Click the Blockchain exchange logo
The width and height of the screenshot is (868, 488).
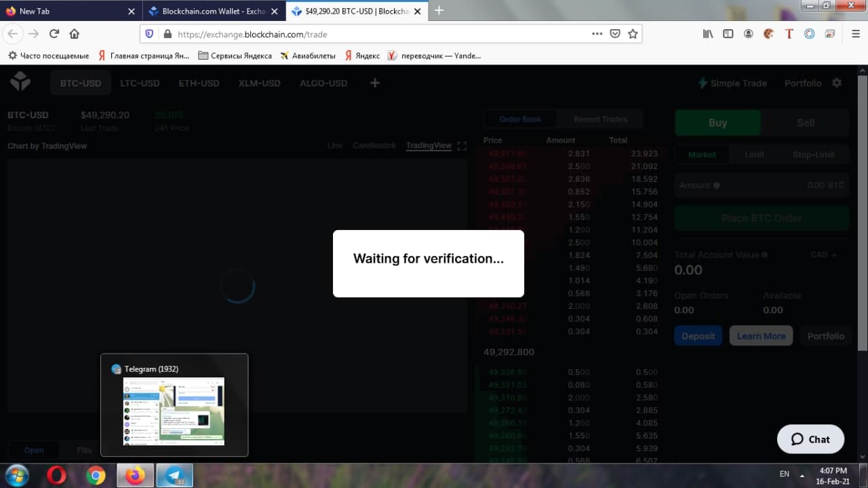20,83
